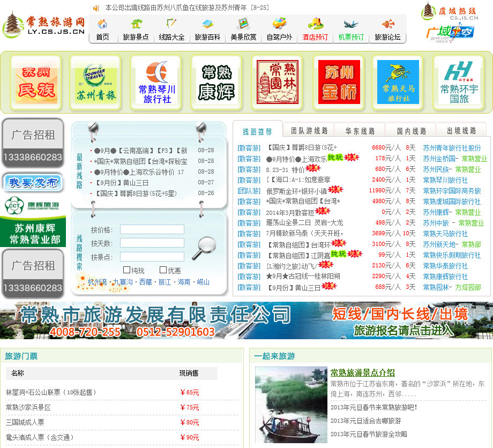
Task: Switch to the 团队游线路 tab
Action: click(x=309, y=130)
